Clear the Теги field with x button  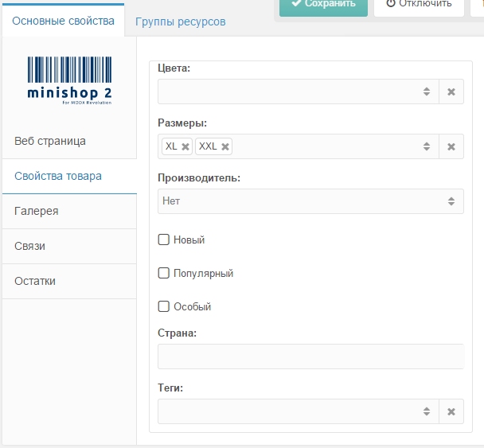click(x=451, y=411)
